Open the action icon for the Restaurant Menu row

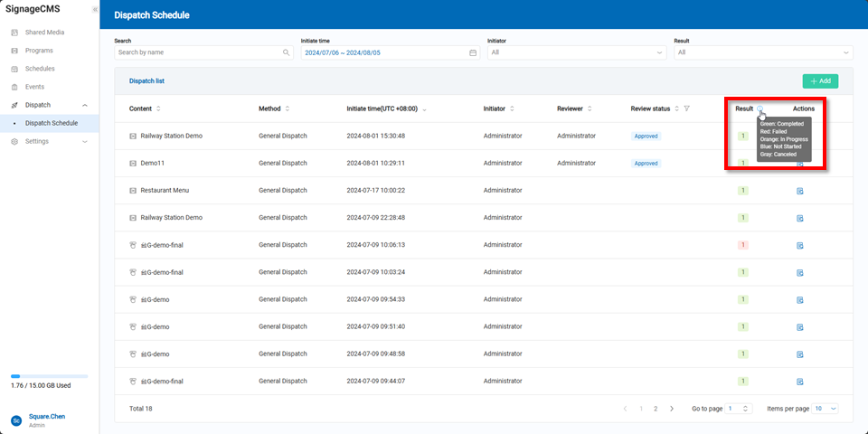tap(799, 191)
